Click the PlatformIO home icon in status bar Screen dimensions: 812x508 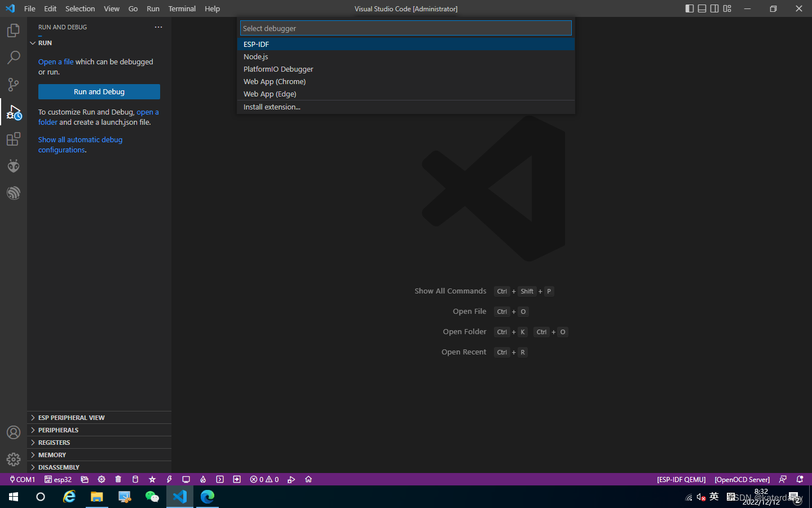coord(308,479)
